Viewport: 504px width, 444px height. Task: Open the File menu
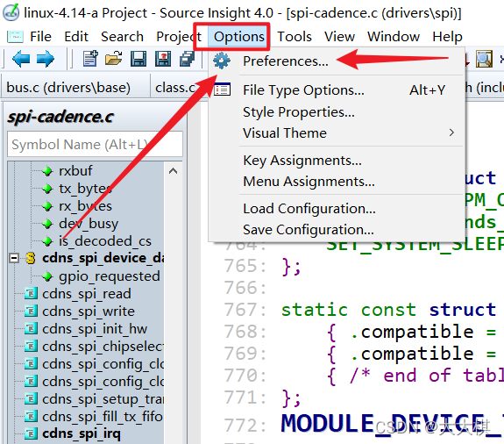point(40,37)
